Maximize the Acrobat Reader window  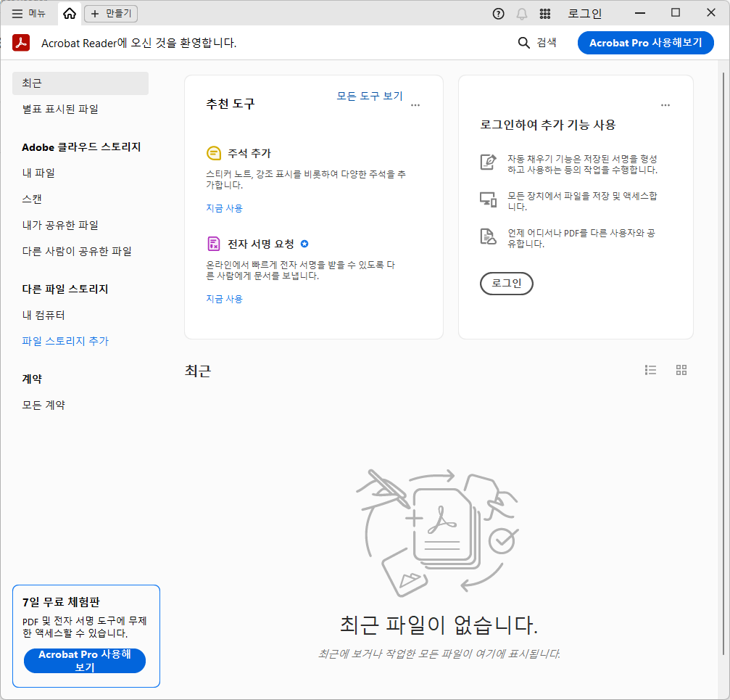(x=676, y=13)
